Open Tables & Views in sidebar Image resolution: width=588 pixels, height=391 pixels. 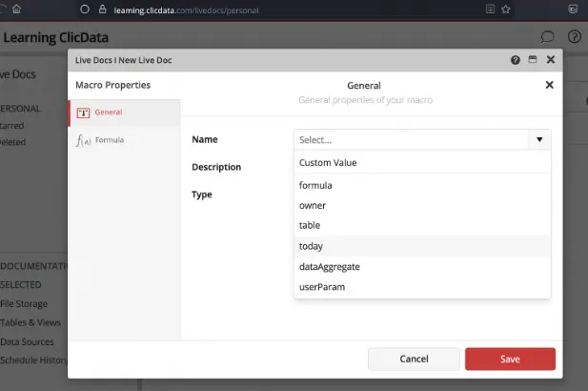click(x=30, y=322)
